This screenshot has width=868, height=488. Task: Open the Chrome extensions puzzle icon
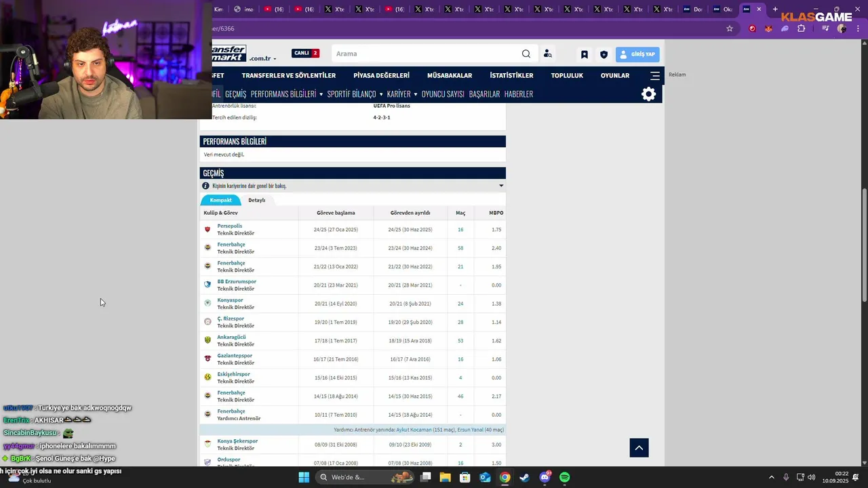(802, 28)
